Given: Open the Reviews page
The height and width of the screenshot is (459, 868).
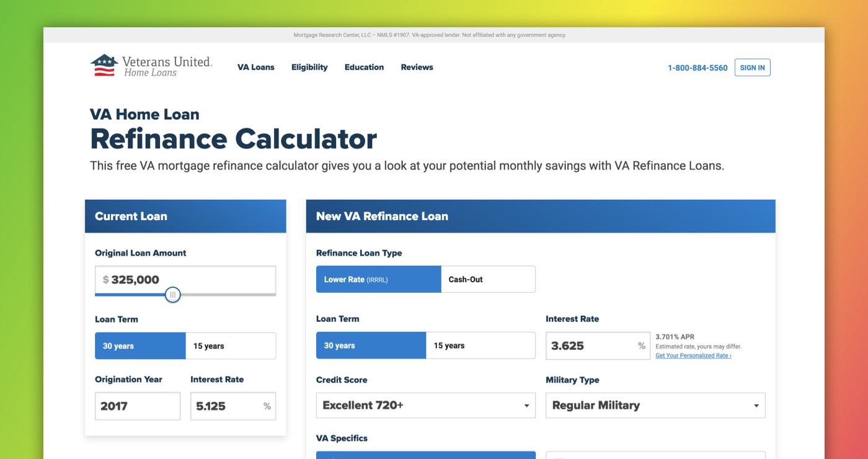Looking at the screenshot, I should (x=417, y=67).
